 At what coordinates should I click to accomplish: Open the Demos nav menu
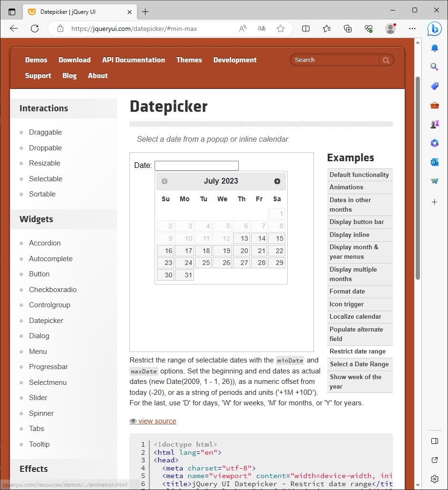click(36, 60)
